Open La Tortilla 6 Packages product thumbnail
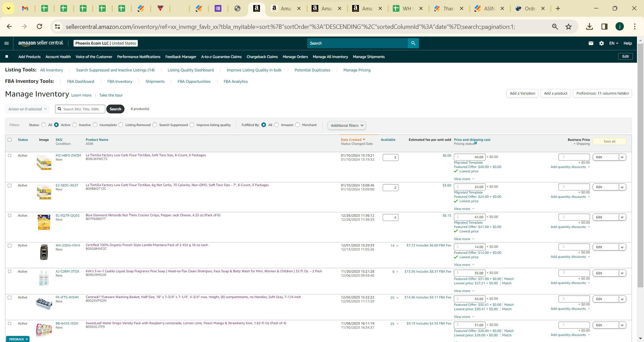The image size is (644, 342). tap(44, 162)
